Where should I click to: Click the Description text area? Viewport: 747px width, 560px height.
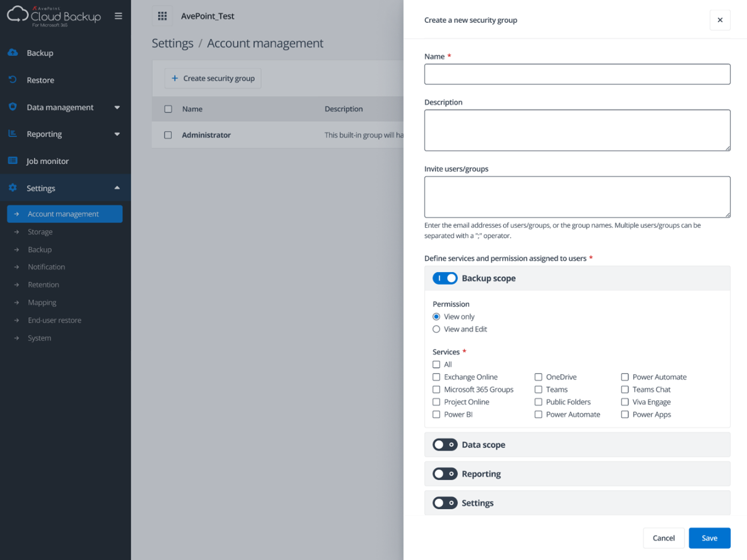coord(577,130)
